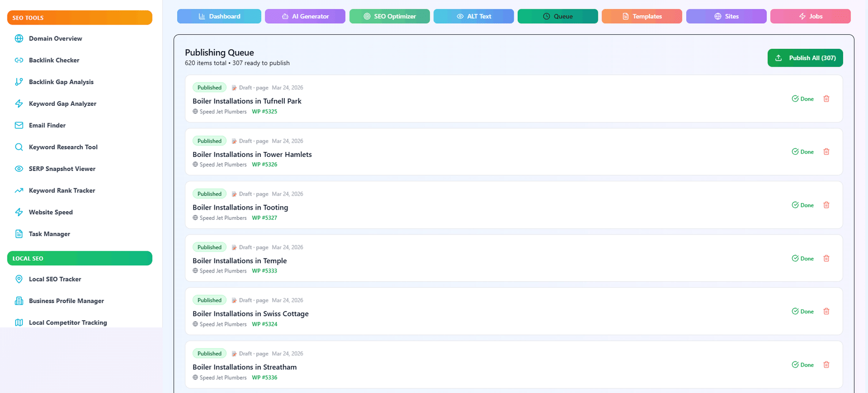Click title Boiler Installations in Tower Hamlets
This screenshot has height=393, width=868.
point(252,155)
